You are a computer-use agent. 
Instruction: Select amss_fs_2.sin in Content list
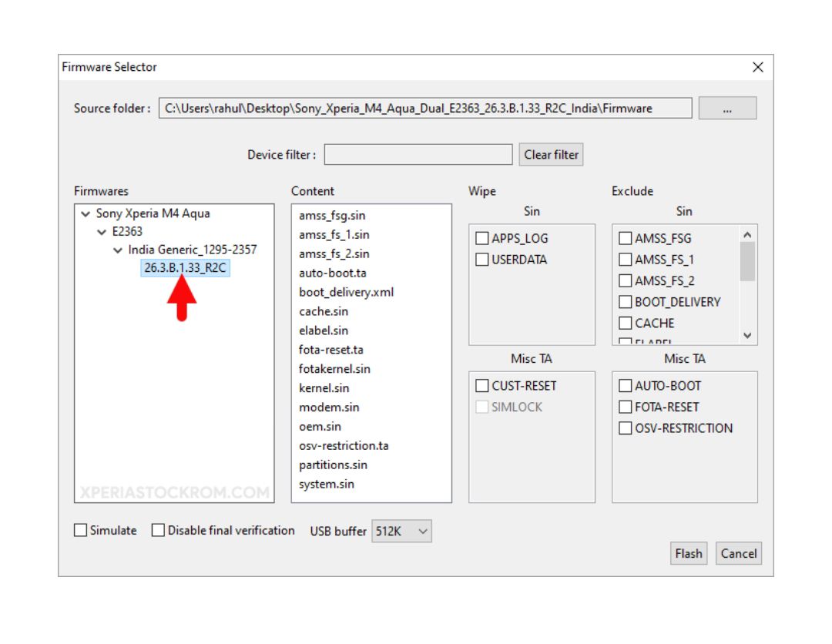[x=334, y=253]
